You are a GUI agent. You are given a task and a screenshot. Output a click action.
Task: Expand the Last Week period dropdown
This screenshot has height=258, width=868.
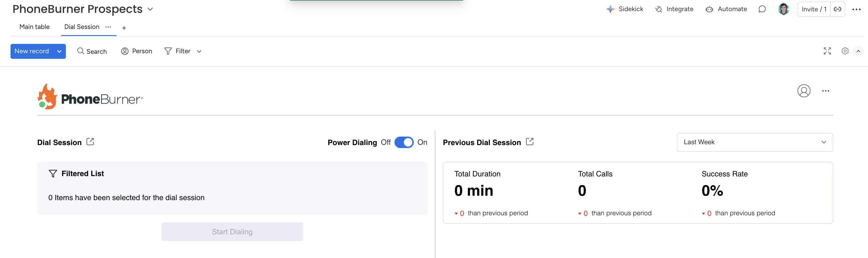point(754,142)
